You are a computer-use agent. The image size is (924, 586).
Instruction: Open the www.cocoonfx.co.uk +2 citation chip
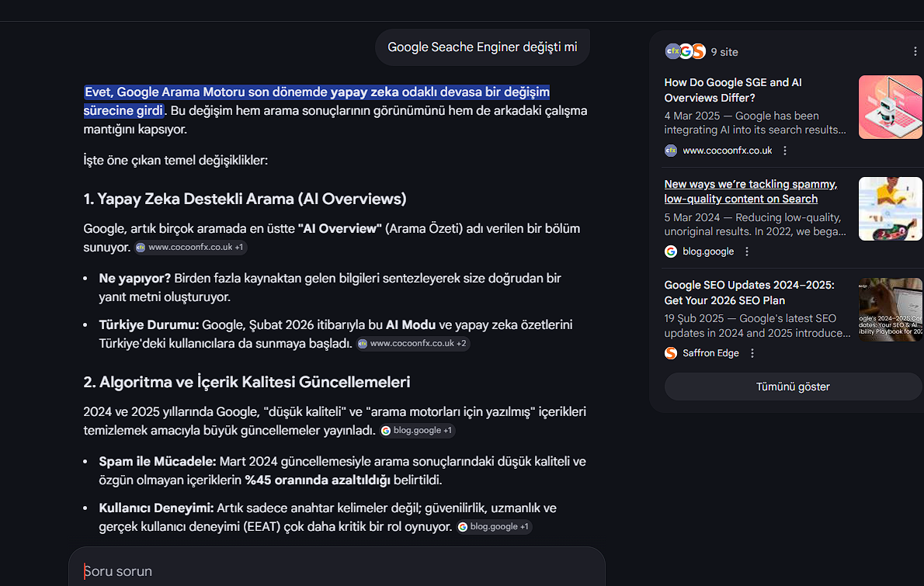412,343
